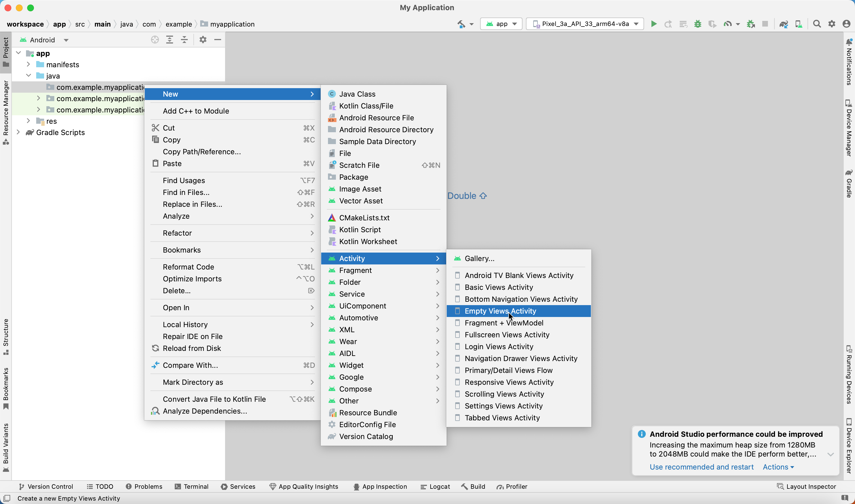Click the workspace breadcrumb
Image resolution: width=855 pixels, height=504 pixels.
click(x=25, y=24)
